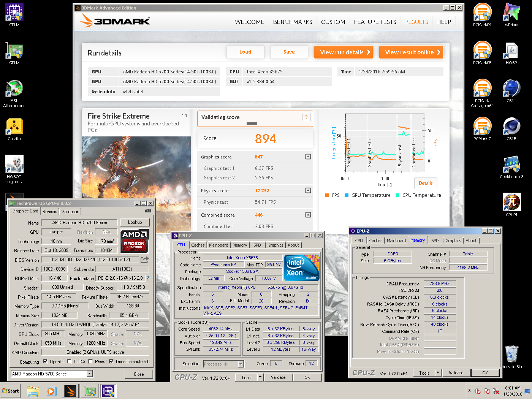532x399 pixels.
Task: Open the CPUz desktop shortcut
Action: [x=14, y=15]
